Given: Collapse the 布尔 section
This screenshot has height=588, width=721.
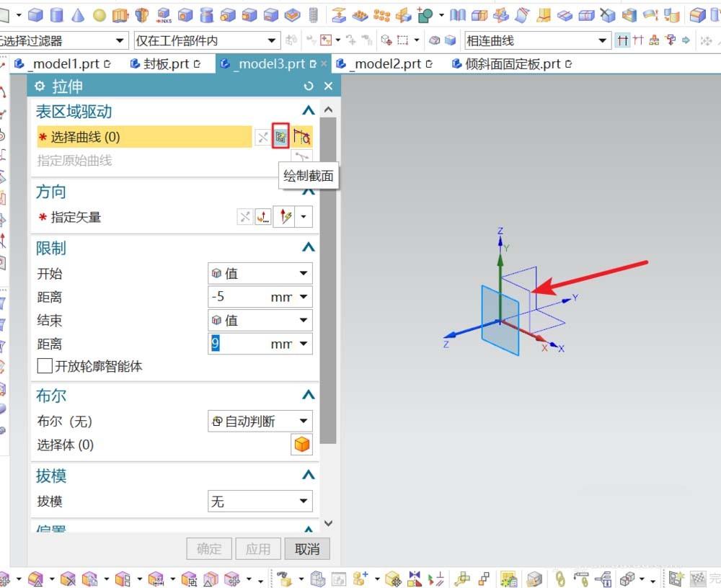Looking at the screenshot, I should [x=309, y=395].
